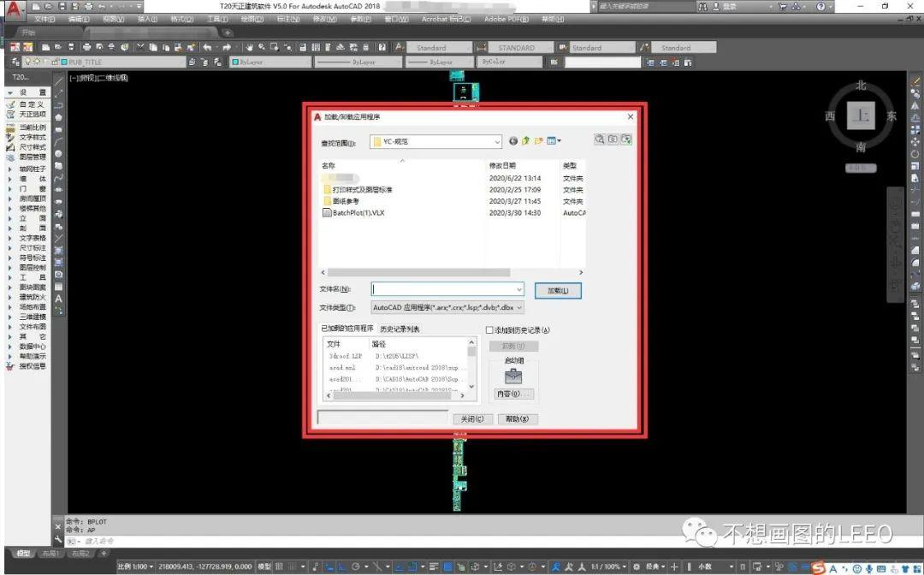Switch to the 历史记录列表 tab
Viewport: 924px width, 575px height.
click(400, 329)
